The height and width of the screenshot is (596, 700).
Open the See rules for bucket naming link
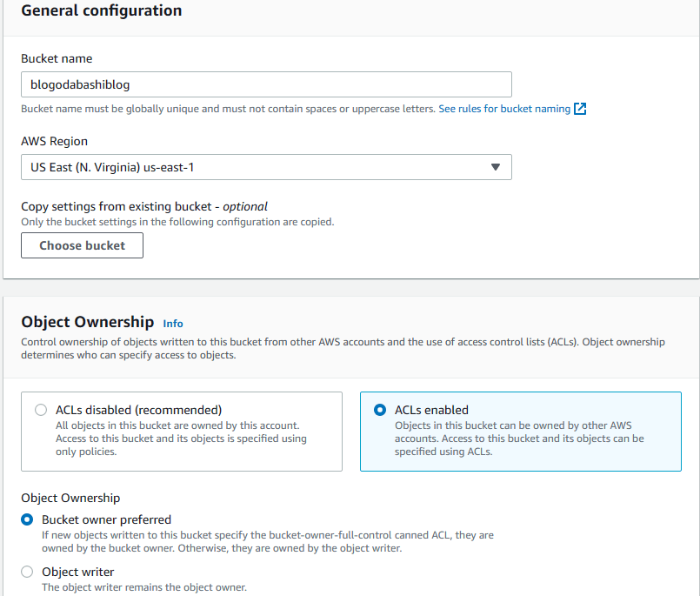pyautogui.click(x=504, y=109)
